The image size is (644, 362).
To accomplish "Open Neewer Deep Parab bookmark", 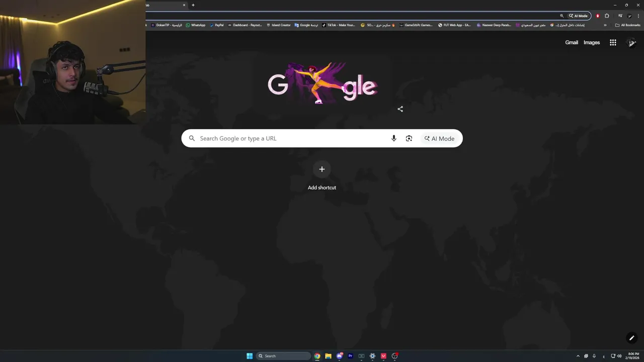I will [494, 25].
